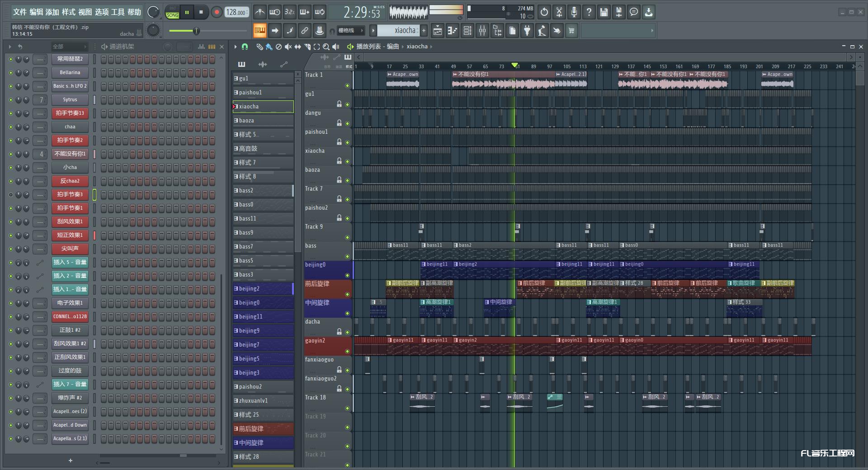
Task: Open the 编辑 (Edit) menu
Action: pos(36,12)
